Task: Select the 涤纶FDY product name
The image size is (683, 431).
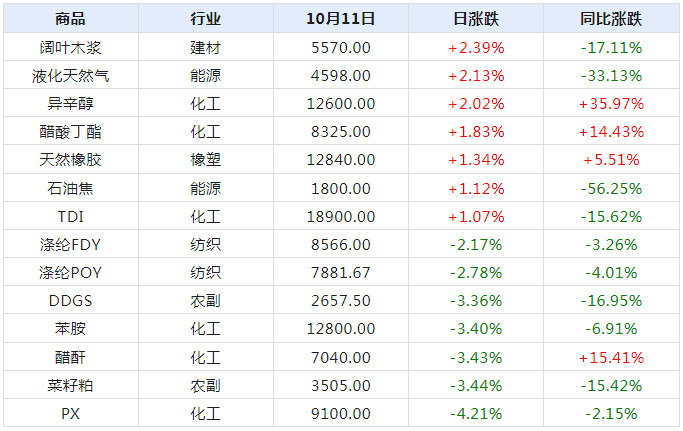Action: coord(70,244)
